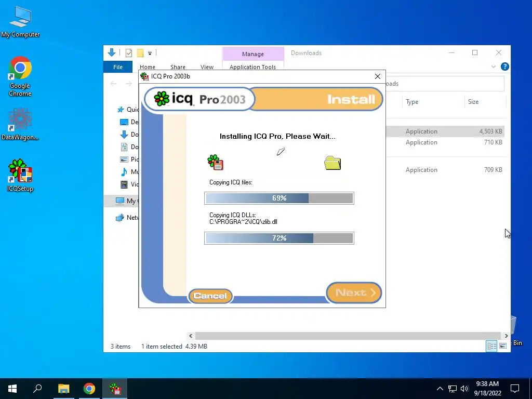Open the clock and date flyout
This screenshot has height=399, width=532.
tap(487, 389)
